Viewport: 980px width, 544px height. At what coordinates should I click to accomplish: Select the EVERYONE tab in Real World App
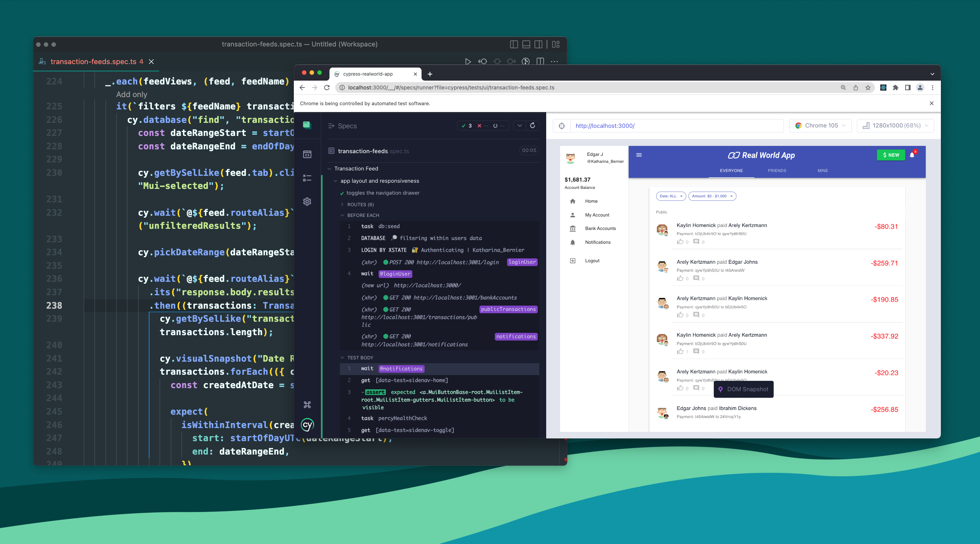coord(730,170)
